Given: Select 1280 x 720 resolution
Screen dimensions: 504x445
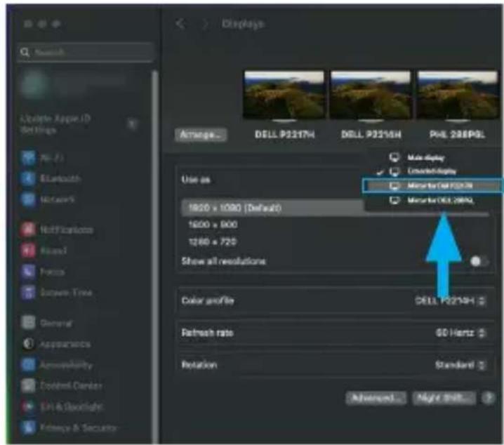Looking at the screenshot, I should [x=213, y=241].
